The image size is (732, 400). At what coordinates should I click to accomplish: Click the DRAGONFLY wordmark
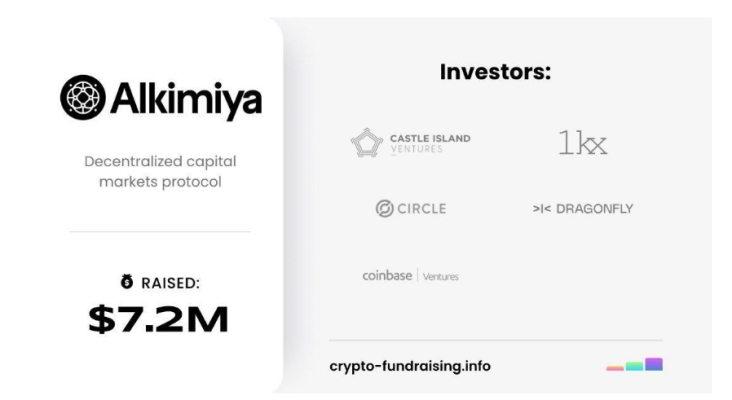[595, 209]
